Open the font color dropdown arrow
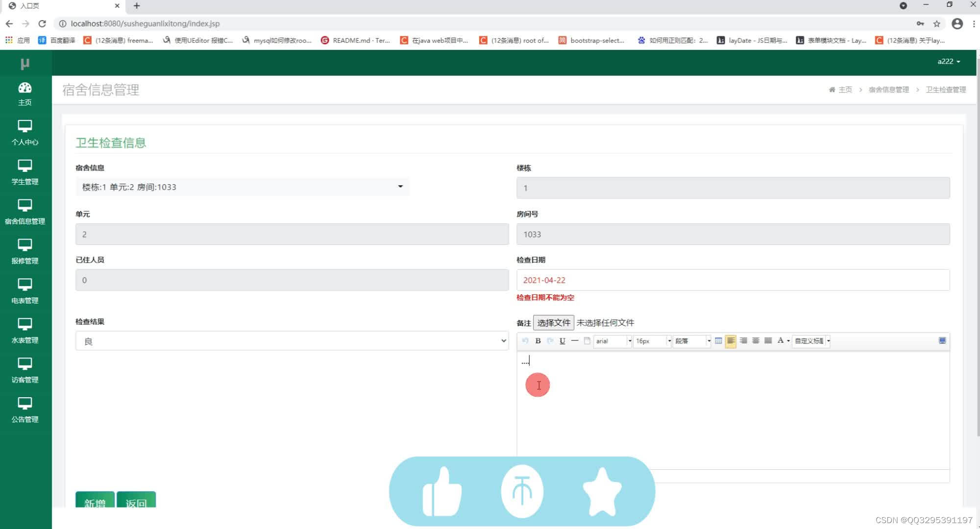This screenshot has width=980, height=529. coord(788,341)
